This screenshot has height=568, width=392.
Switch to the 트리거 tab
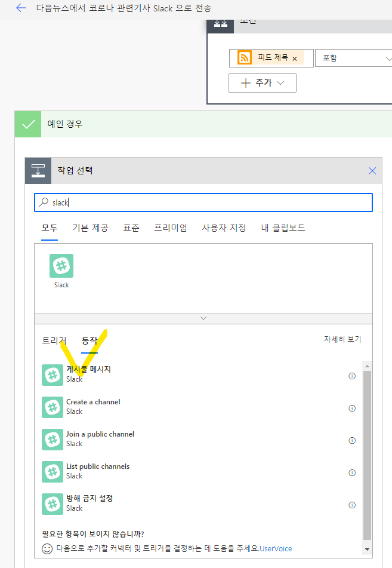[x=54, y=340]
